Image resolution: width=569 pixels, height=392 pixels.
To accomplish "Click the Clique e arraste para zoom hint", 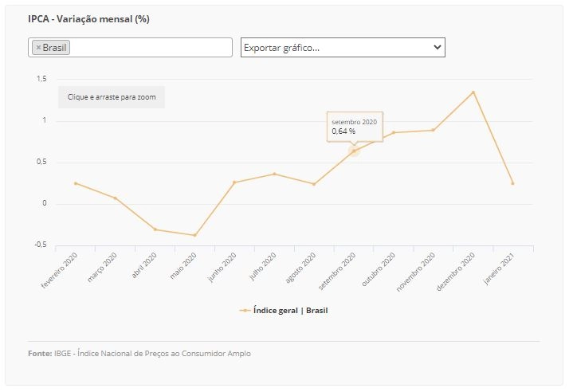I will click(x=112, y=97).
